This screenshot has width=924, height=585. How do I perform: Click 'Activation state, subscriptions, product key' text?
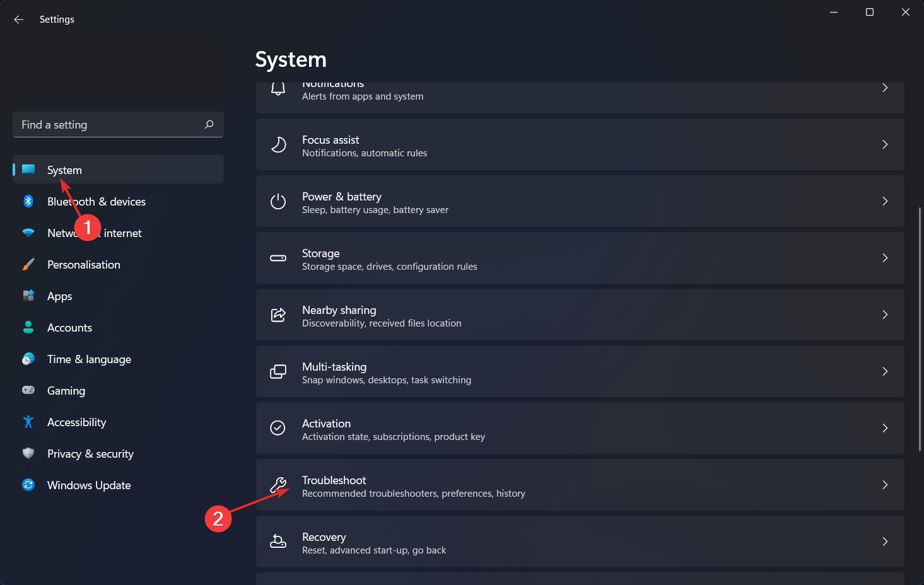[x=394, y=437]
